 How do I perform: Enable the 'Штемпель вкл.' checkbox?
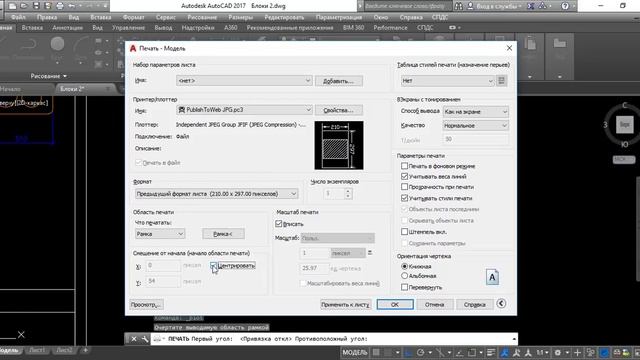[x=404, y=231]
